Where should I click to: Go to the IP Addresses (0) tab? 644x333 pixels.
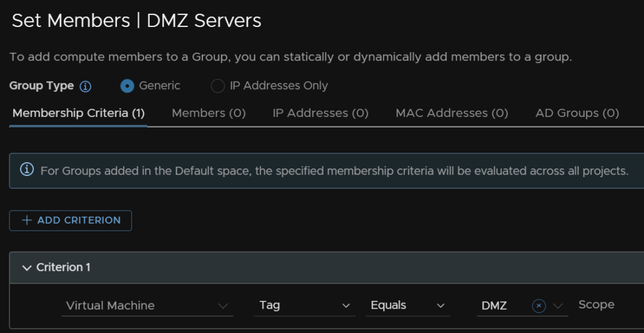320,113
